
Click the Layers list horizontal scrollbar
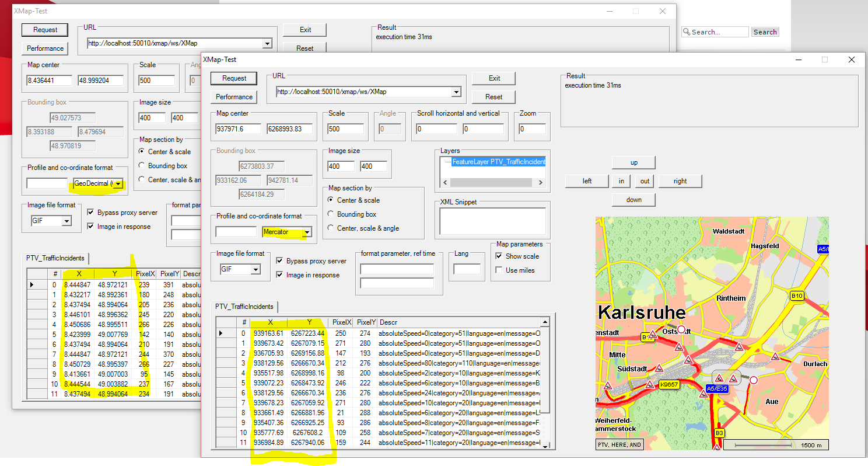[x=492, y=183]
